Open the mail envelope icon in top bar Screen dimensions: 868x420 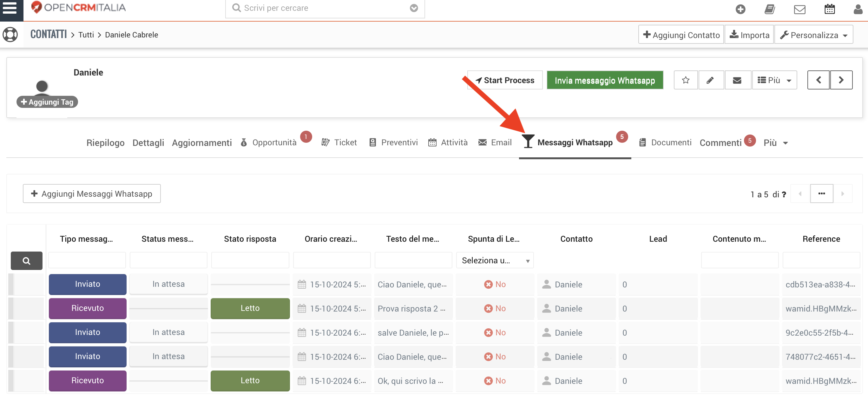point(799,9)
